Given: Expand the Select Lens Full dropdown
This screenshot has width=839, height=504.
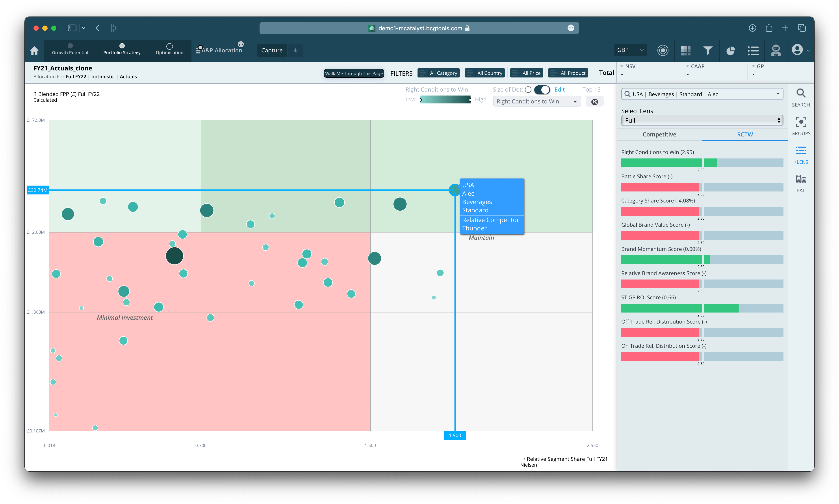Looking at the screenshot, I should point(702,121).
